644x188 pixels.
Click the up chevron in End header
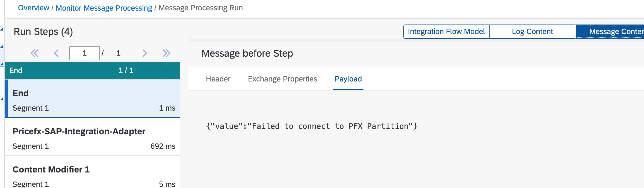(x=149, y=71)
